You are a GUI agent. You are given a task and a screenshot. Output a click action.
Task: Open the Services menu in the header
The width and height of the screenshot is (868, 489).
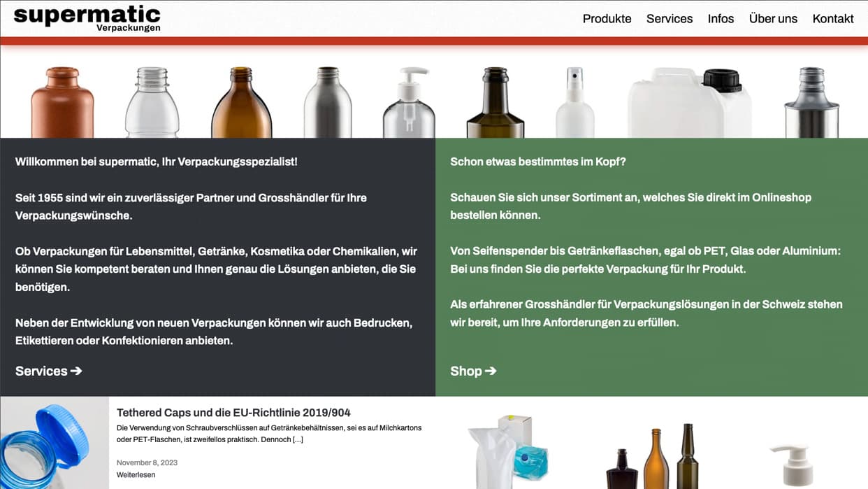pyautogui.click(x=670, y=19)
